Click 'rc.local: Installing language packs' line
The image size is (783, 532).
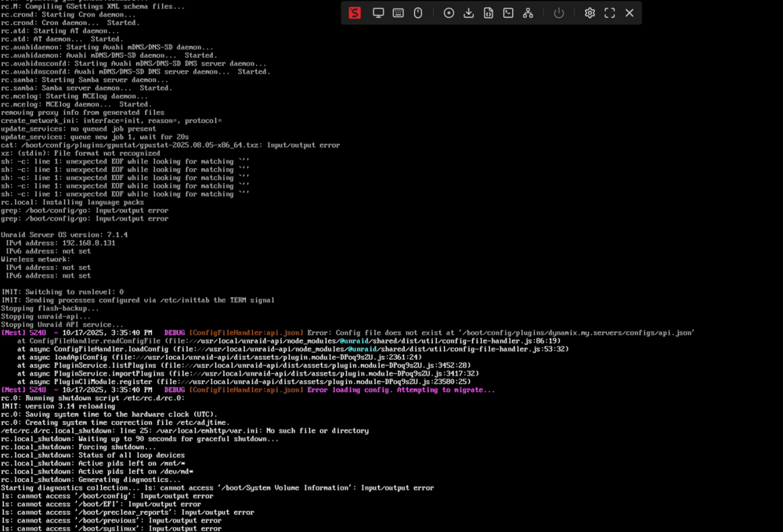click(x=72, y=202)
